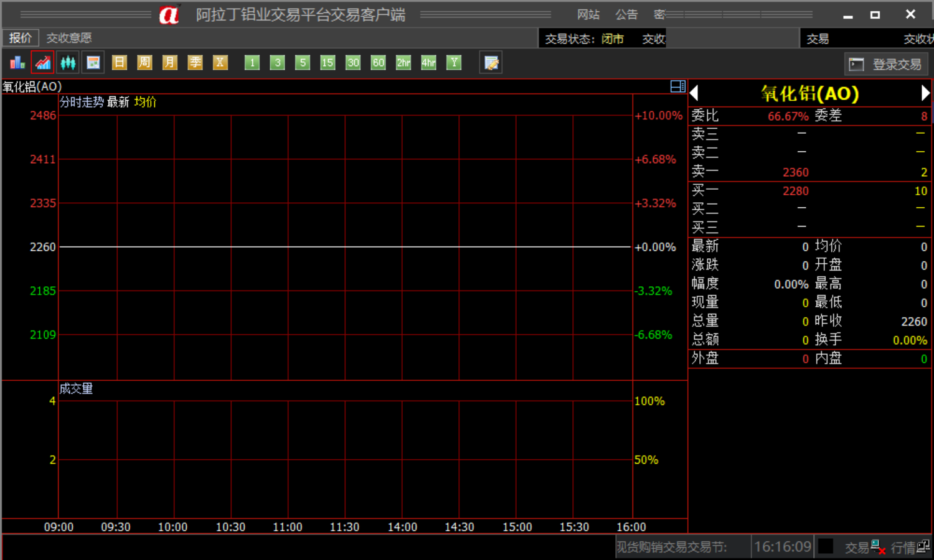Click the 买一 price 2280

796,191
